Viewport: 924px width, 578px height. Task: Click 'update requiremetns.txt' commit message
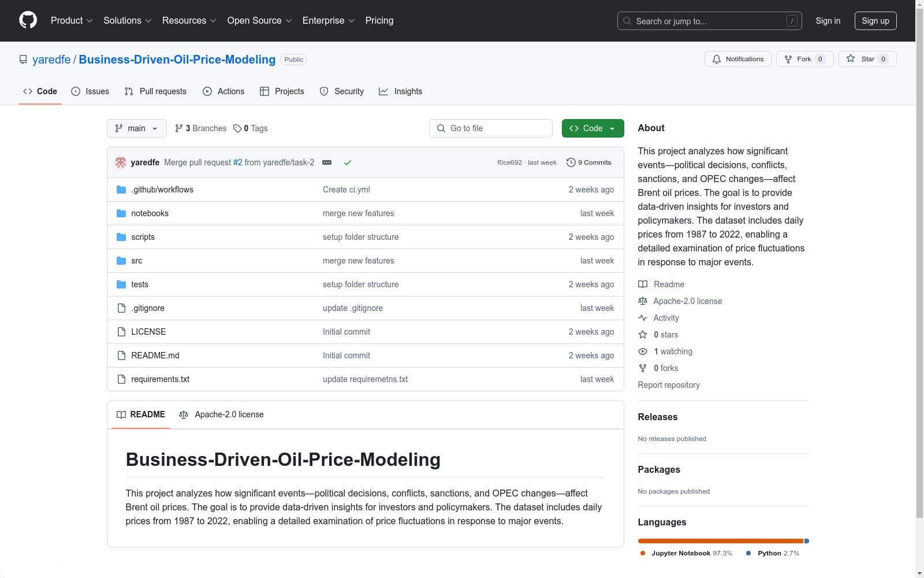pos(365,379)
